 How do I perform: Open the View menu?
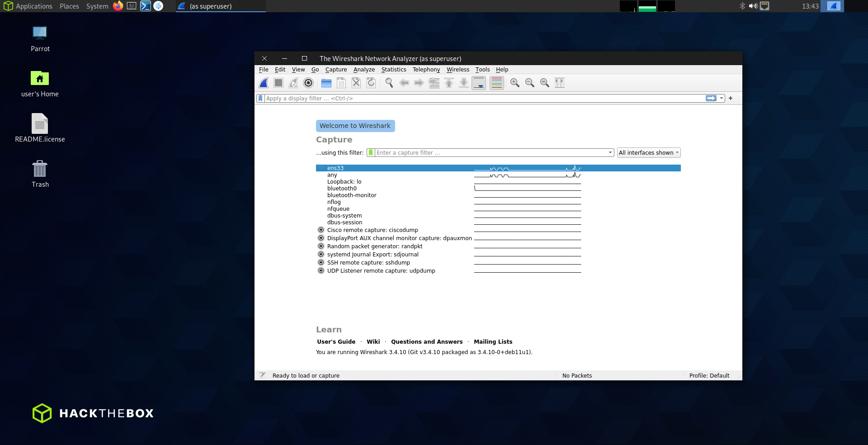click(x=298, y=70)
